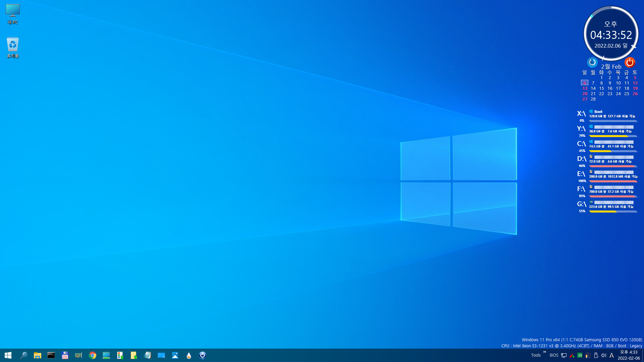Open the taskbar clock showing 오후 4:33
The width and height of the screenshot is (644, 362).
click(629, 355)
